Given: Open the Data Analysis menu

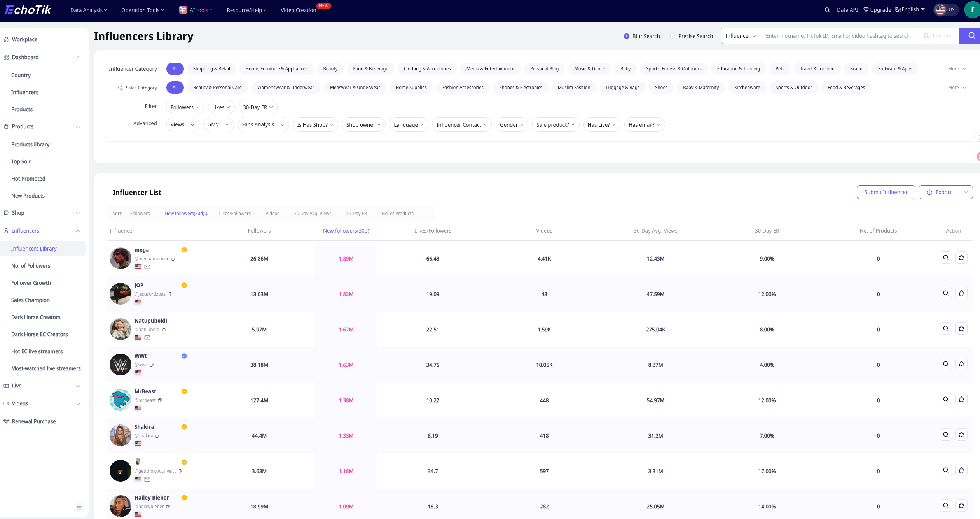Looking at the screenshot, I should (x=89, y=10).
